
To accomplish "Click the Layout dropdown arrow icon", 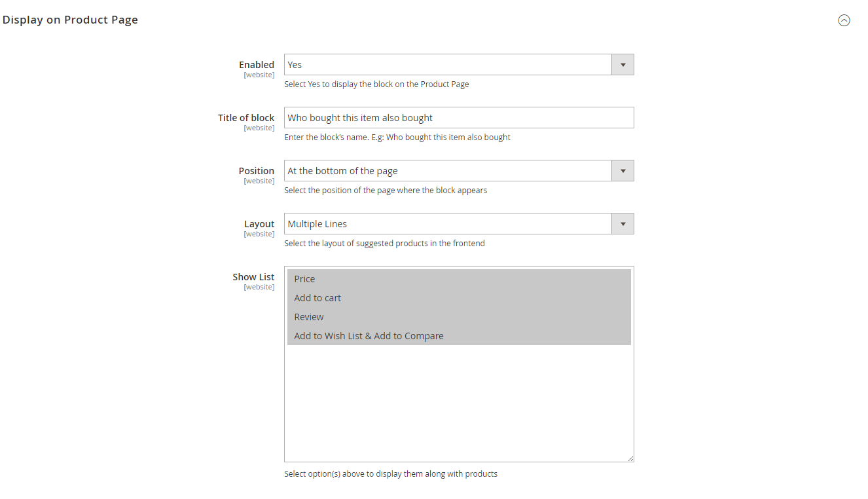I will (x=622, y=223).
